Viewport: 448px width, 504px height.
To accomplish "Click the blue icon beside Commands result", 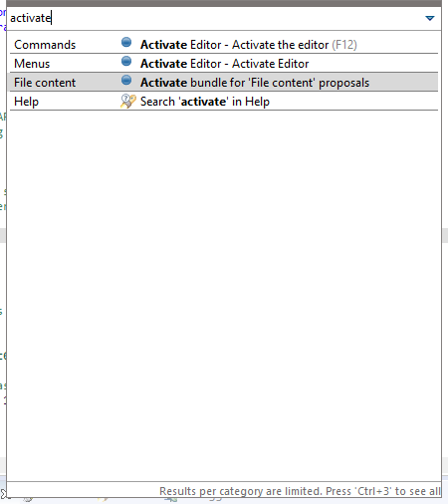I will pos(126,42).
